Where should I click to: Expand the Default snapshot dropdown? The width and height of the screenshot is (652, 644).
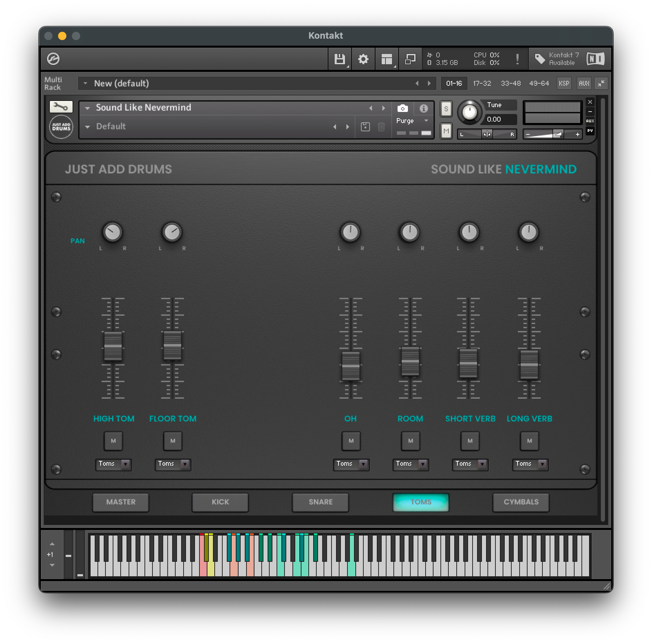(87, 127)
